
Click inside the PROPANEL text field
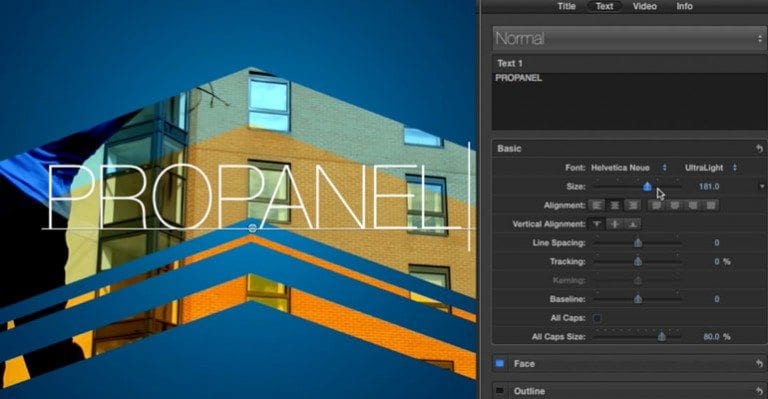pyautogui.click(x=629, y=102)
